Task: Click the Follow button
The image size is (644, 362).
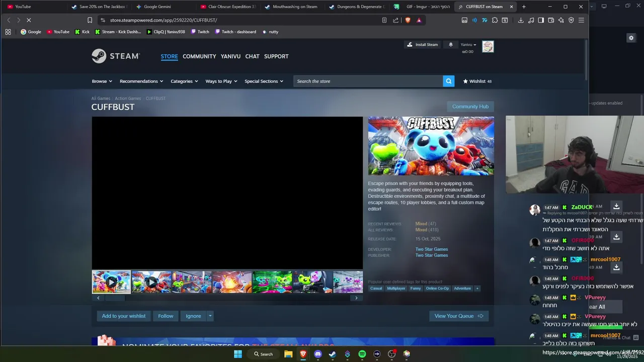Action: coord(166,316)
